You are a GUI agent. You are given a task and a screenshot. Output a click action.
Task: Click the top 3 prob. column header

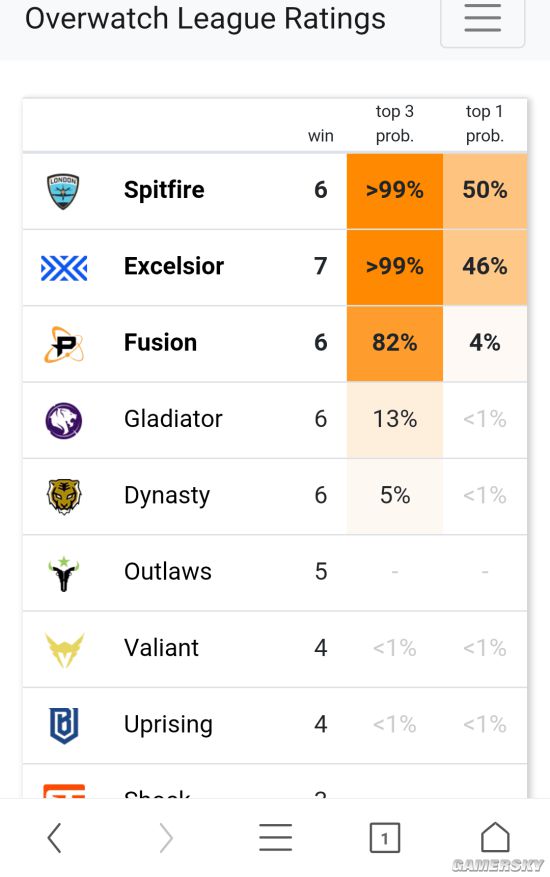[x=394, y=123]
